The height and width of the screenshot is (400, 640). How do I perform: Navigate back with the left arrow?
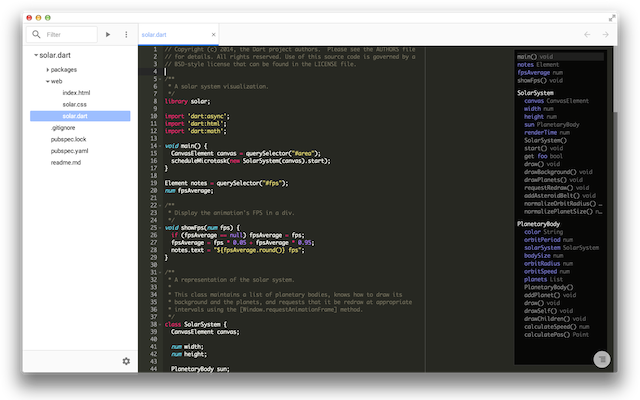pos(587,35)
